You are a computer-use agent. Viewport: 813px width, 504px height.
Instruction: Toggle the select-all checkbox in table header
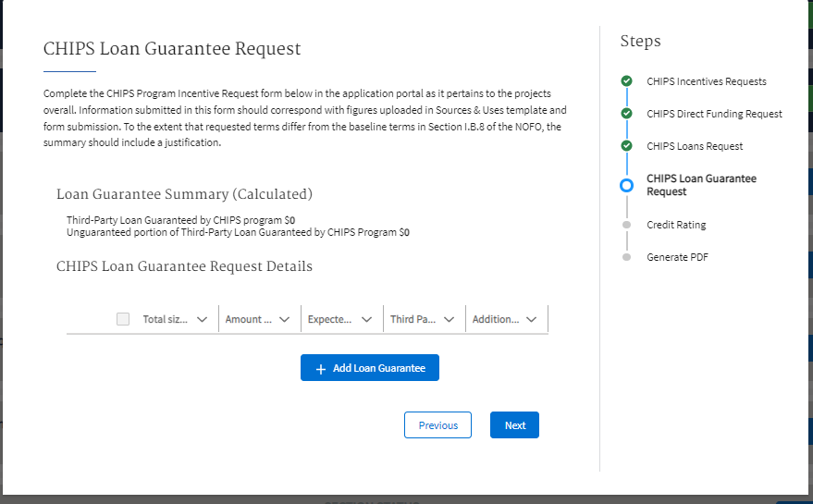tap(123, 319)
